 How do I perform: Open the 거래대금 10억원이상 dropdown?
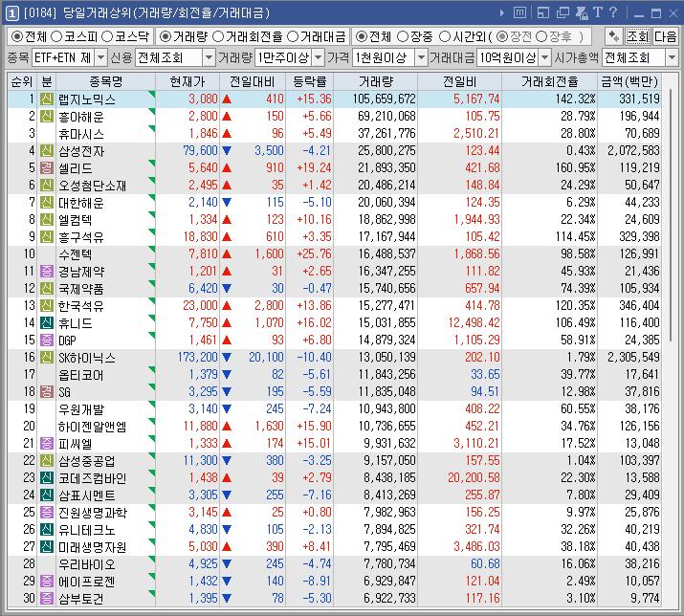545,57
